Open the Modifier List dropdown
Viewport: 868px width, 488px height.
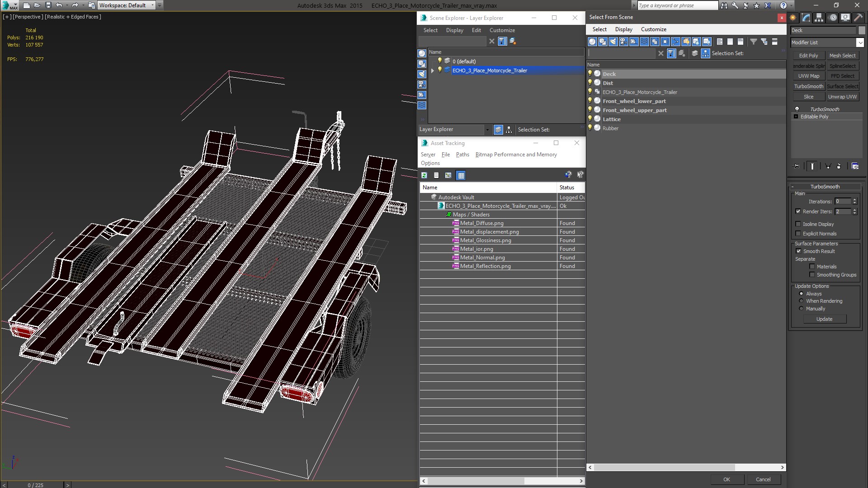tap(860, 42)
